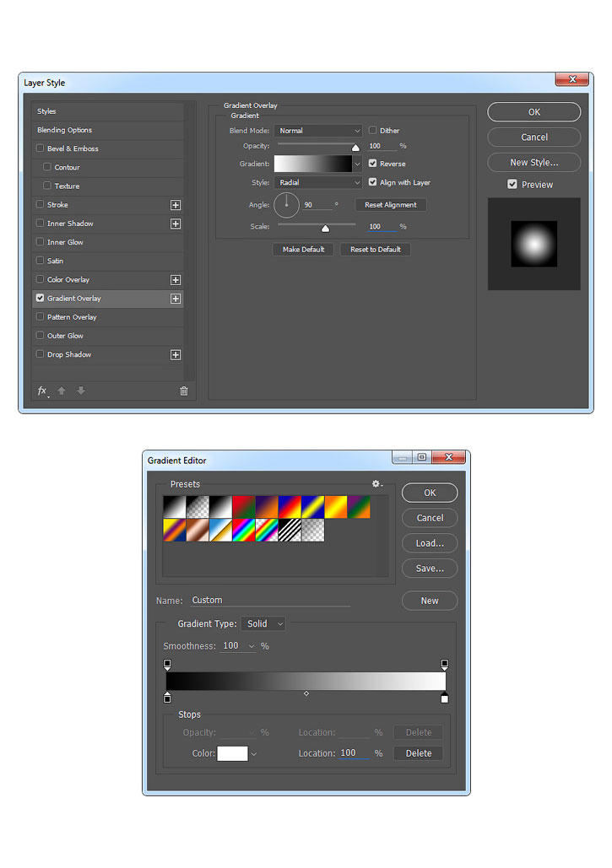612x868 pixels.
Task: Click the New gradient button
Action: [x=430, y=601]
